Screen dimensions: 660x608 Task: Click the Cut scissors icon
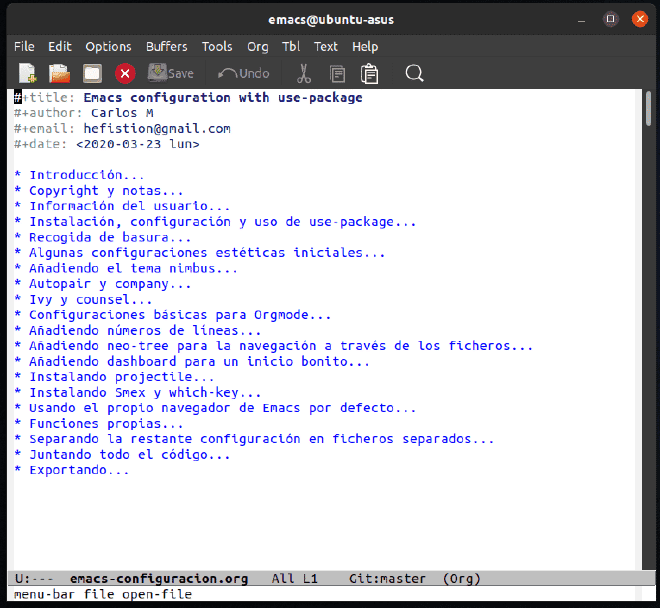pos(303,74)
